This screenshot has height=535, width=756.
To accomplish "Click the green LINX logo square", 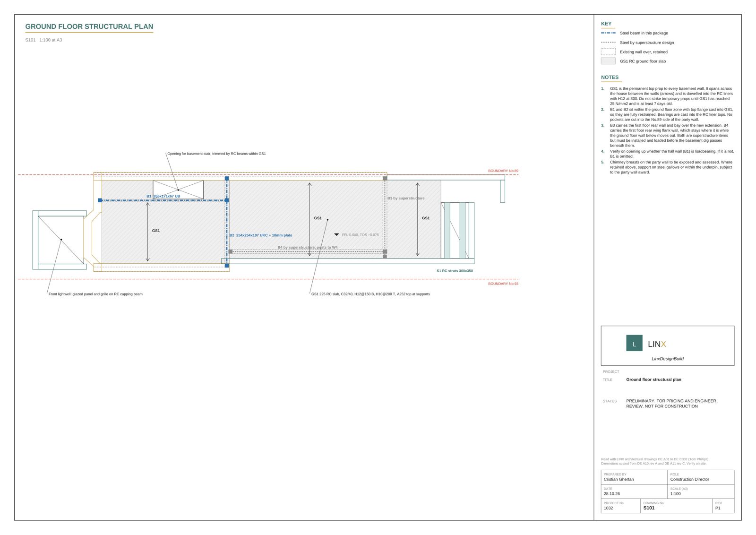I will coord(634,343).
